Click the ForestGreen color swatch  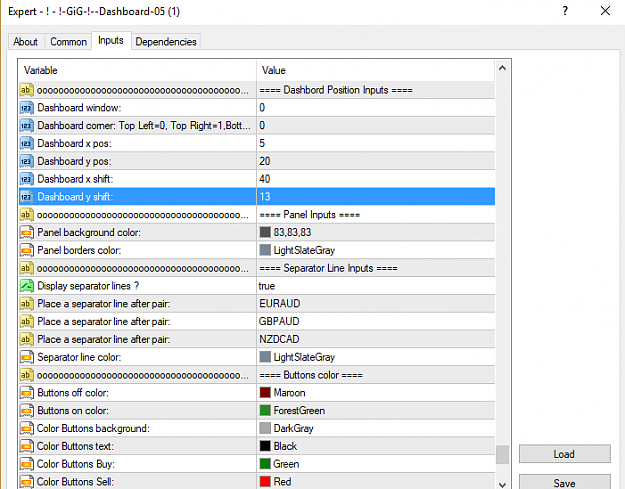coord(265,410)
